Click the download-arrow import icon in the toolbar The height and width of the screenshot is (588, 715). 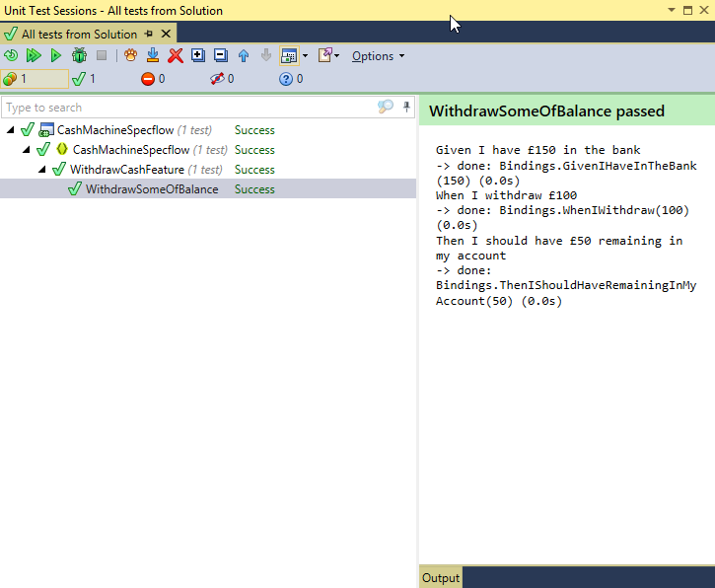coord(153,56)
